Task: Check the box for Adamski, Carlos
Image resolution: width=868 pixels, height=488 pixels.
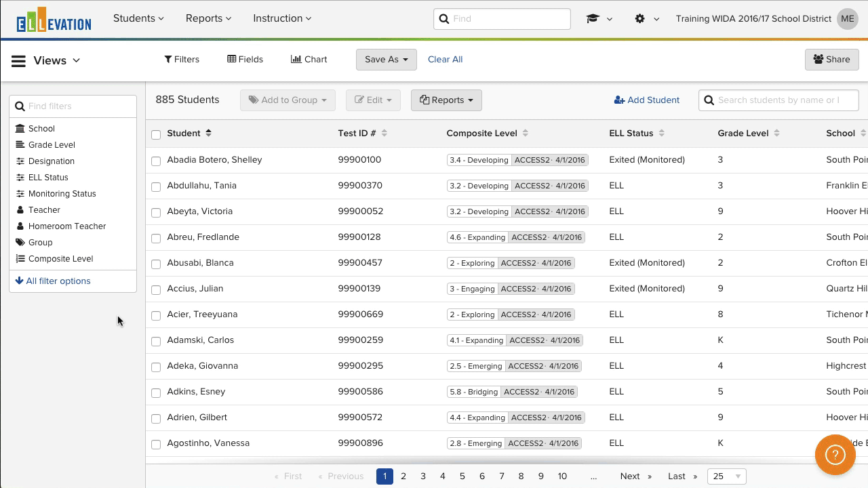Action: point(156,342)
